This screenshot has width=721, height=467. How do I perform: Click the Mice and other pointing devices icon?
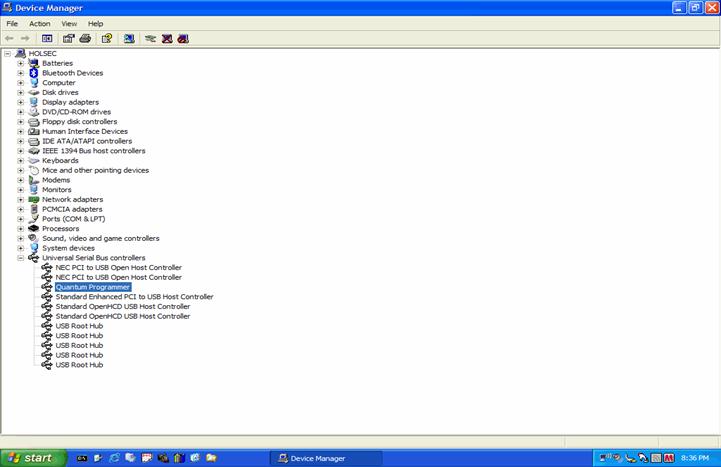[x=34, y=170]
